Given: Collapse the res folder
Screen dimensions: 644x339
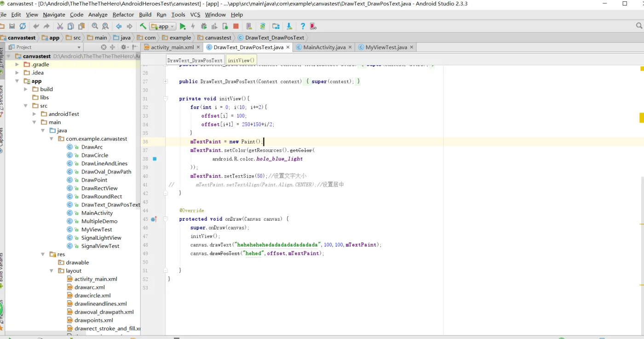Looking at the screenshot, I should pyautogui.click(x=43, y=254).
